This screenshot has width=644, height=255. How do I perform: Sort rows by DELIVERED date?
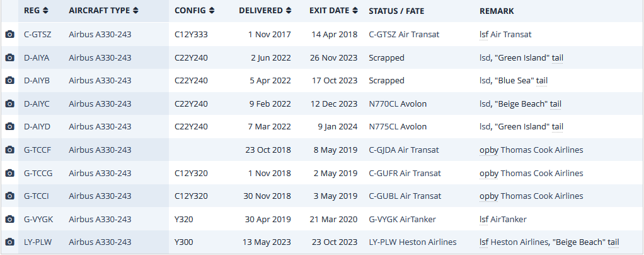click(265, 11)
